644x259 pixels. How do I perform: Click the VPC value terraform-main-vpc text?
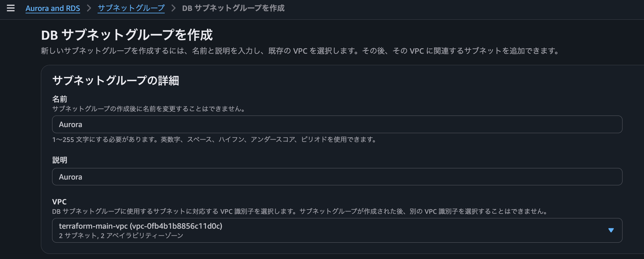point(141,226)
